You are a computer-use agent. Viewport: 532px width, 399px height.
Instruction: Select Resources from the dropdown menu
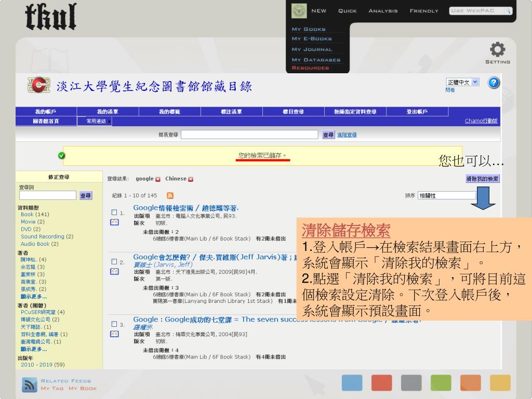click(x=311, y=68)
